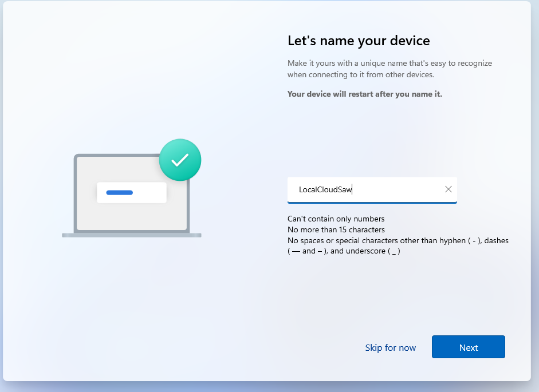Click the "Let's name your device" heading
Screen dimensions: 539x392
(359, 41)
